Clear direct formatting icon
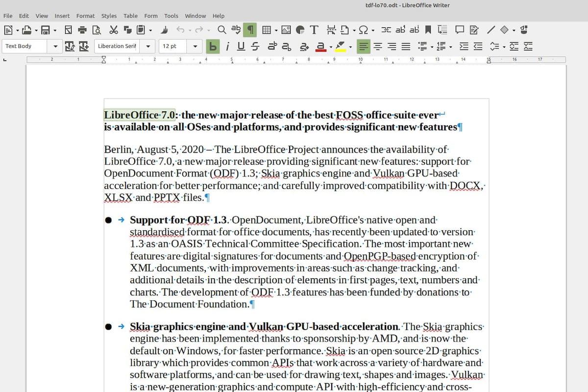The image size is (588, 392). pos(304,47)
